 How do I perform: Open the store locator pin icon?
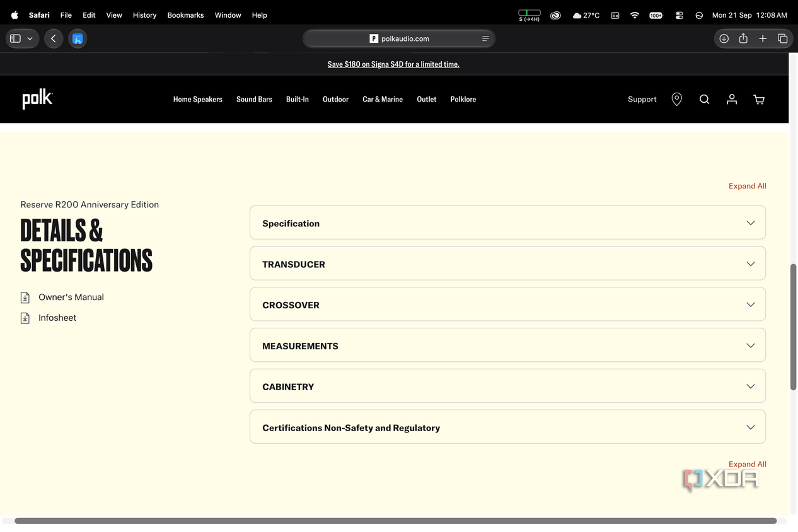tap(676, 99)
